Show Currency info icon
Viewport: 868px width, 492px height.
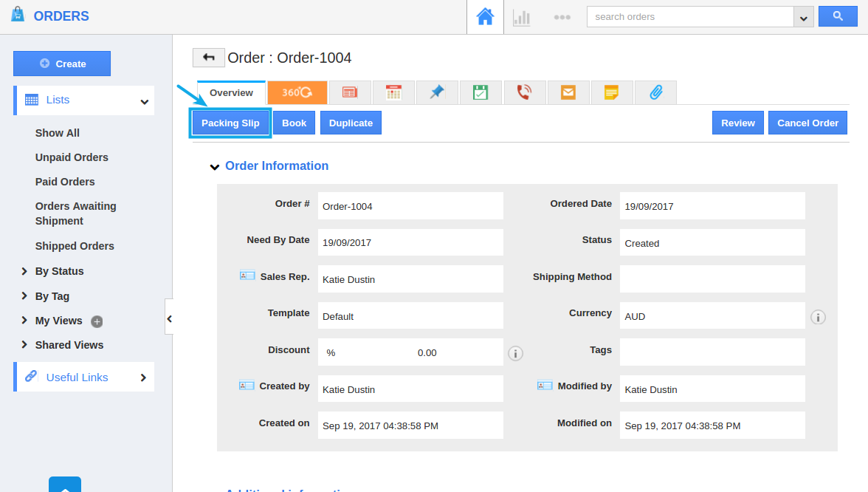(x=818, y=317)
